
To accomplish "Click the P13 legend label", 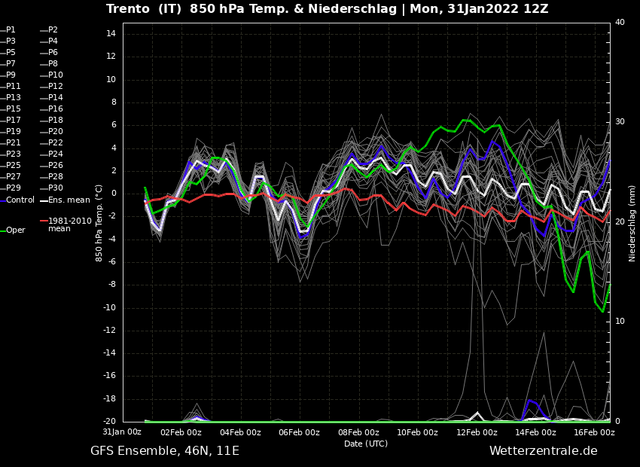I will pyautogui.click(x=10, y=98).
